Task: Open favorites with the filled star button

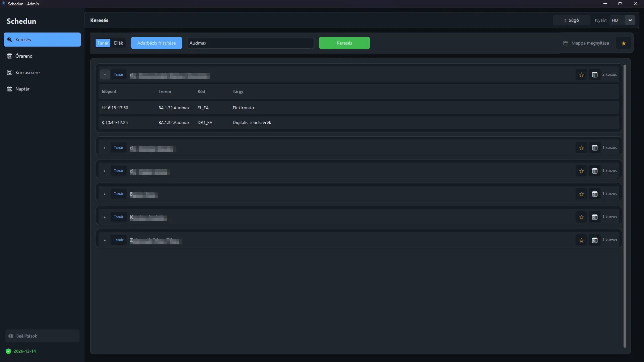Action: click(x=624, y=43)
